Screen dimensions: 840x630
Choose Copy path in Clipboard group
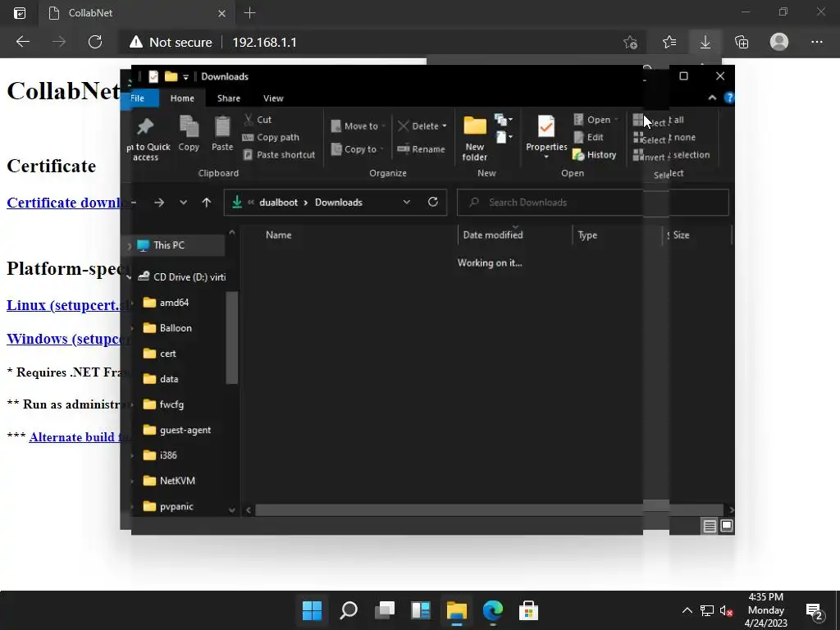tap(271, 137)
